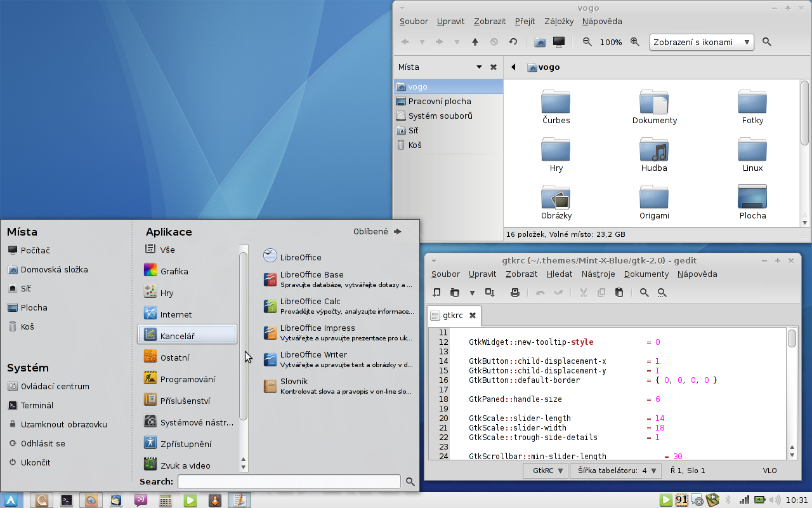Open home folder via file manager toolbar icon
This screenshot has width=812, height=508.
tap(540, 42)
